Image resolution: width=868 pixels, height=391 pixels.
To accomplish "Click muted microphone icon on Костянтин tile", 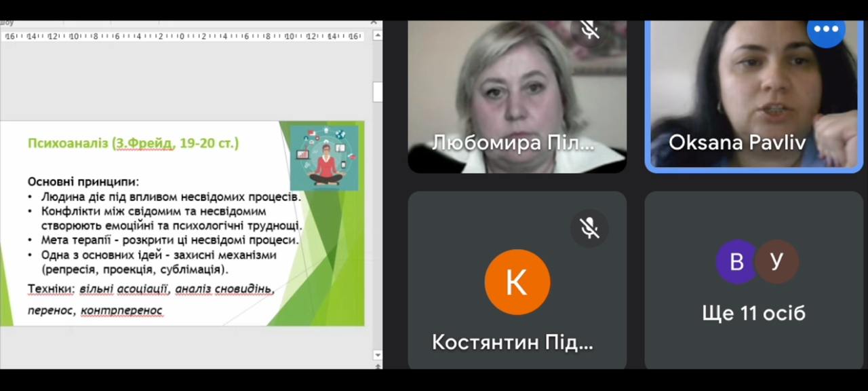I will pyautogui.click(x=589, y=229).
